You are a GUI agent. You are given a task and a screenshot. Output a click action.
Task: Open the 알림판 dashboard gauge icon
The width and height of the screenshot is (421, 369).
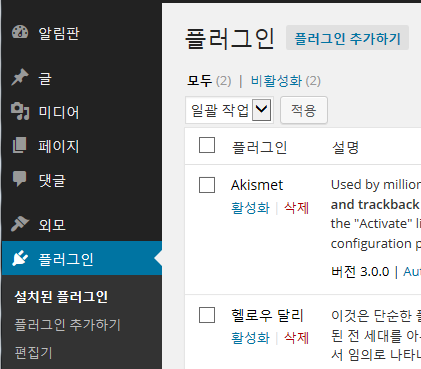[x=20, y=32]
